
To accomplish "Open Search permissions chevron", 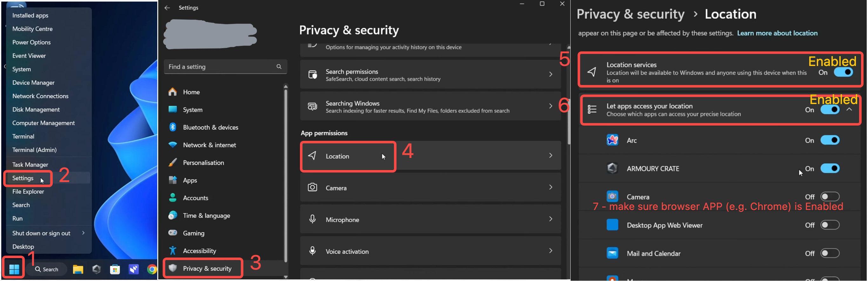I will tap(551, 74).
